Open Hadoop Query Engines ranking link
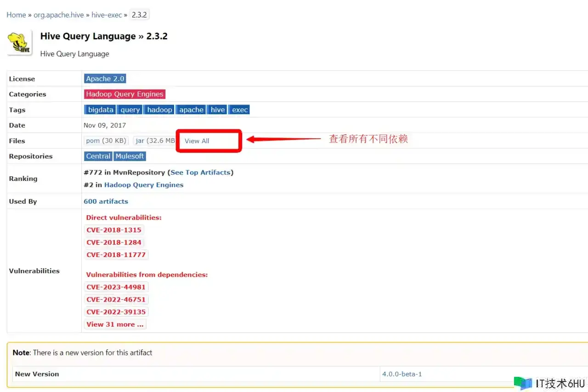Screen dimensions: 588x392 click(x=144, y=185)
